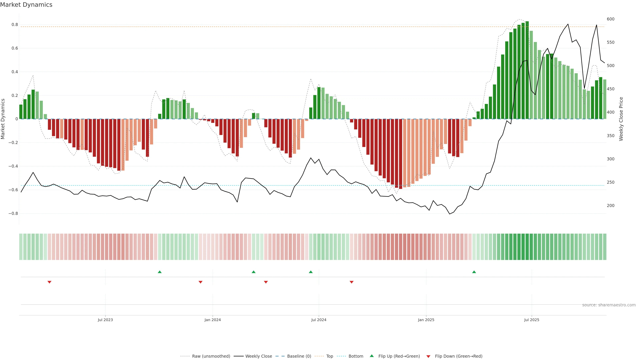644x362 pixels.
Task: Click the Weekly Close Price right axis title
Action: (x=621, y=119)
